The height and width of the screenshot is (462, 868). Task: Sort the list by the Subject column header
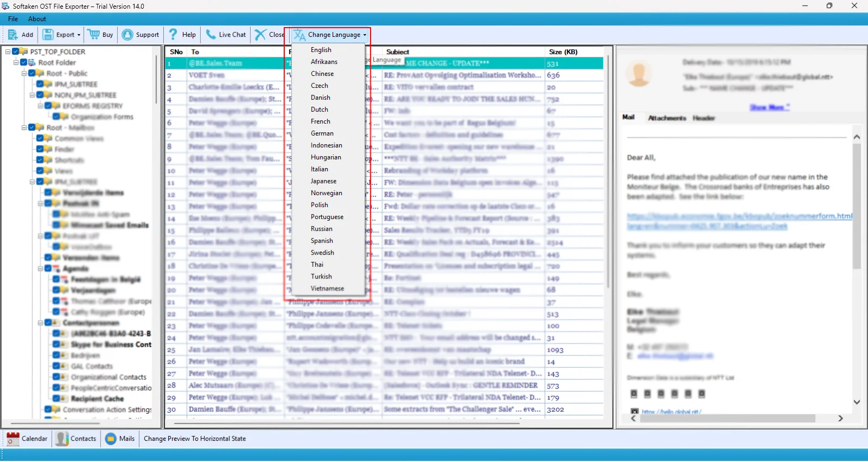pos(398,52)
